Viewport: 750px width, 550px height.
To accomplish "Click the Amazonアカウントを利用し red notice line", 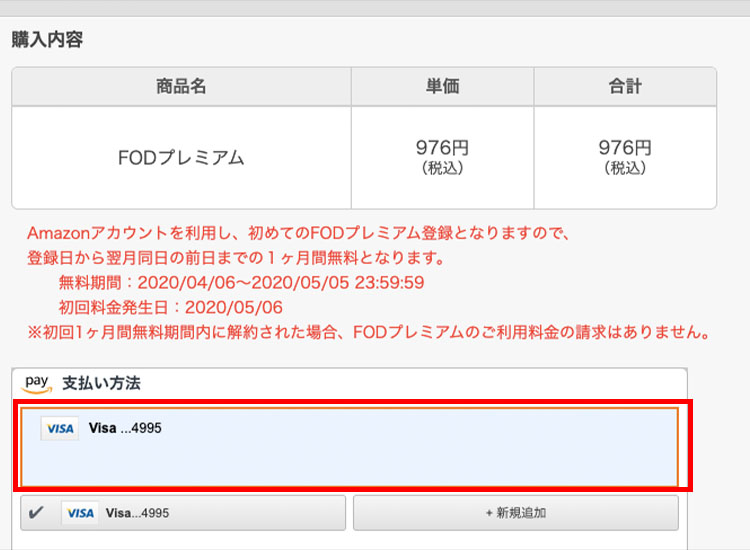I will (298, 233).
